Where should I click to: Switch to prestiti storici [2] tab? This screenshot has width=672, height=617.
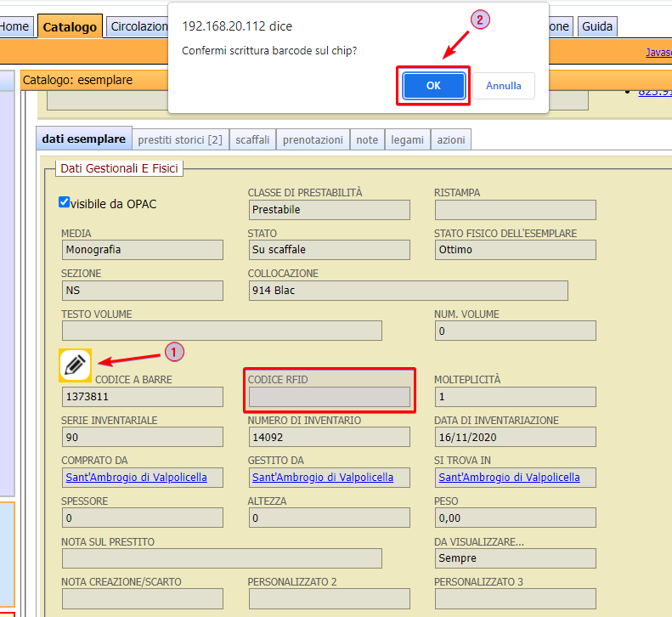tap(180, 140)
